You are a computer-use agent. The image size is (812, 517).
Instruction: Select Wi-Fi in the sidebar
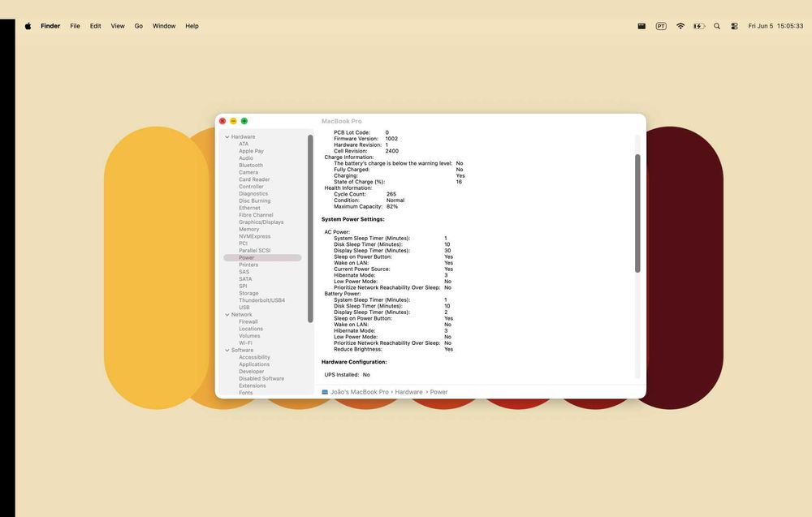pyautogui.click(x=245, y=343)
